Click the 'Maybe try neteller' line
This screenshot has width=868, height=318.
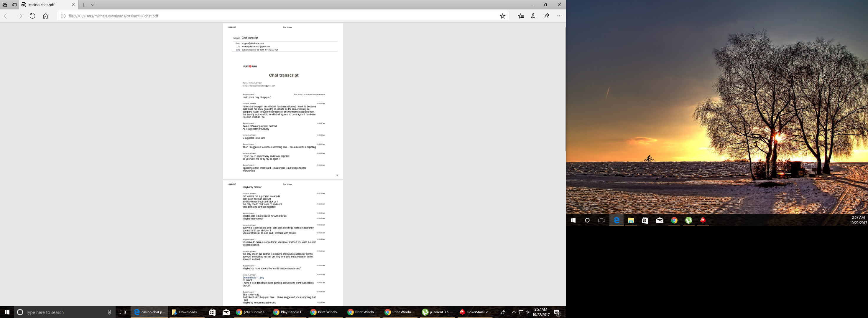tap(252, 187)
